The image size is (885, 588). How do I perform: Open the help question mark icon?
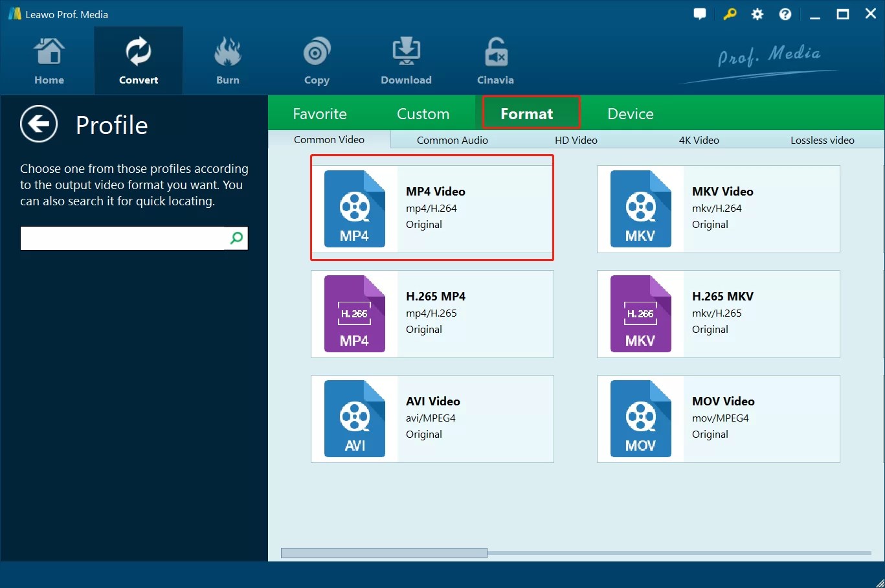[785, 14]
